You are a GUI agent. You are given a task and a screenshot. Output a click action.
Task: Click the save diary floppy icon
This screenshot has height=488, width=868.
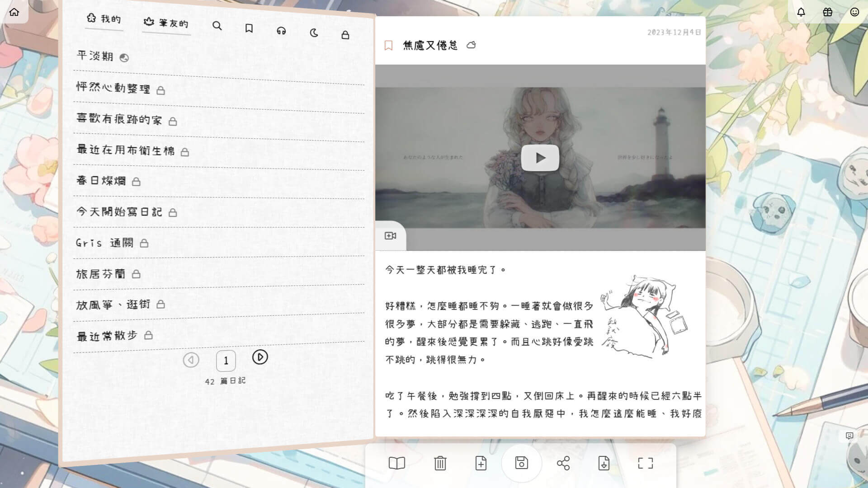click(x=521, y=463)
